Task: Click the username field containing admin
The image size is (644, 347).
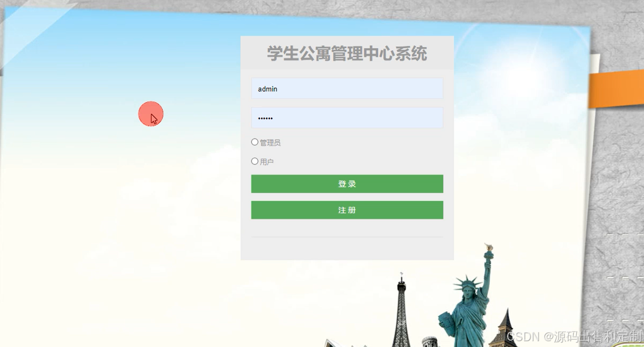Action: coord(347,89)
